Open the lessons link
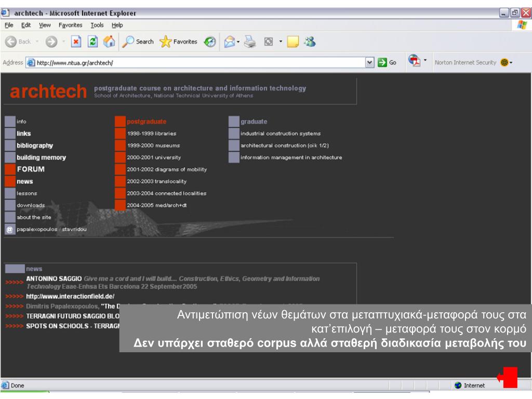 (27, 193)
